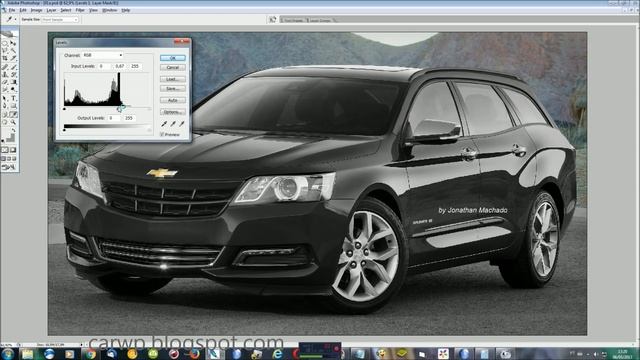Viewport: 640px width, 360px height.
Task: Click the black input levels slider handle
Action: [64, 109]
